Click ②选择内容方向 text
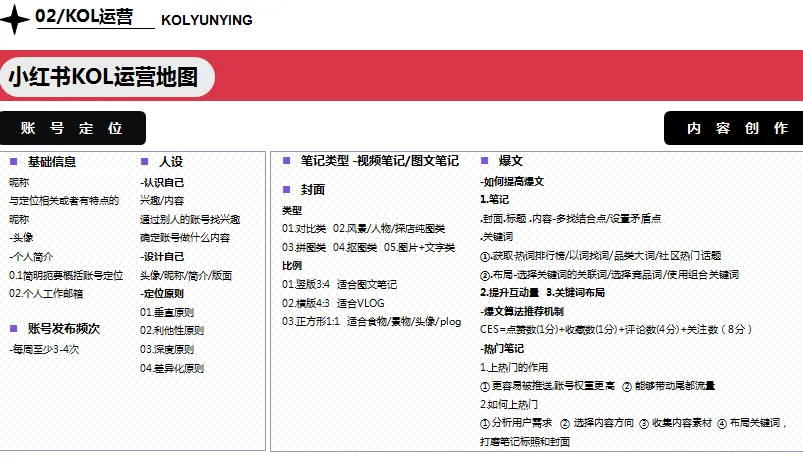803x458 pixels. click(597, 423)
